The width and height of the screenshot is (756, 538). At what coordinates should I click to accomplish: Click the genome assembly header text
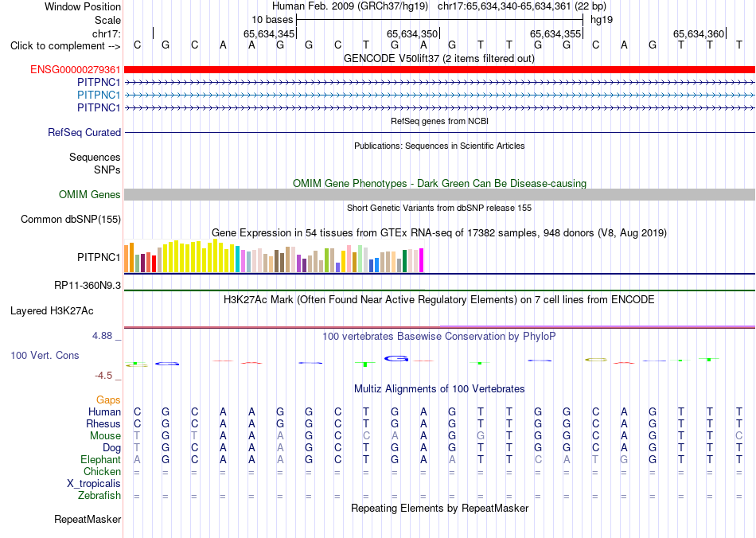(x=439, y=6)
